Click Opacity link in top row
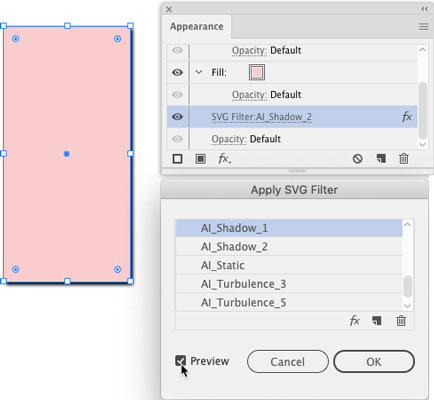Screen dimensions: 434x400 point(249,51)
